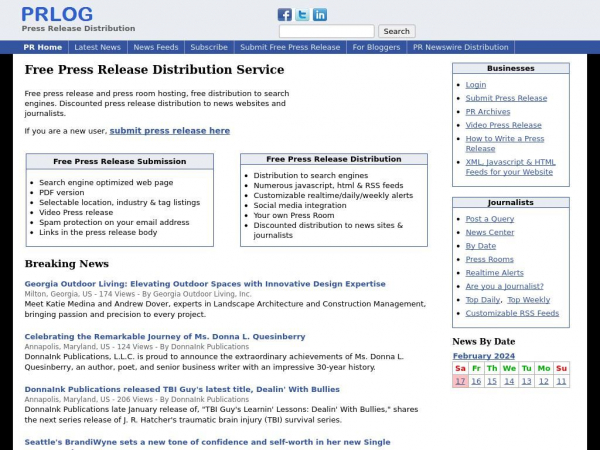Image resolution: width=600 pixels, height=450 pixels.
Task: Select date 11 in calendar
Action: coord(561,381)
